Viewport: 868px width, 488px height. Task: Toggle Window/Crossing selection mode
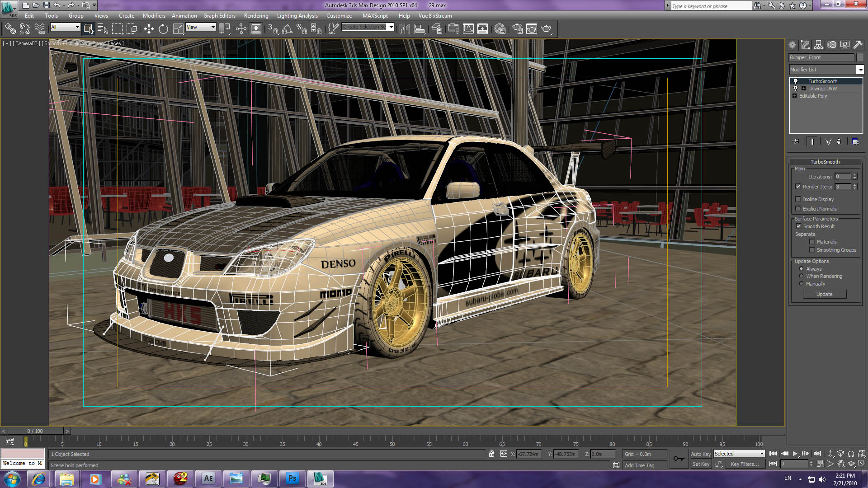(x=132, y=29)
